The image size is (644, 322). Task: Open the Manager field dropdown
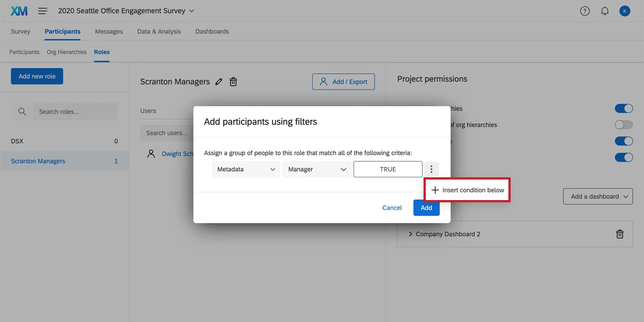(x=317, y=169)
